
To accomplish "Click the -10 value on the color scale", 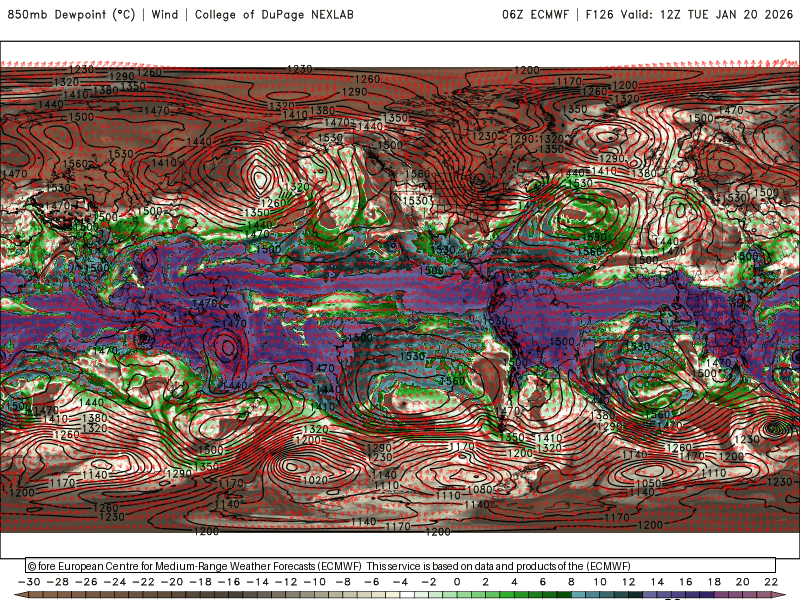I will (315, 582).
